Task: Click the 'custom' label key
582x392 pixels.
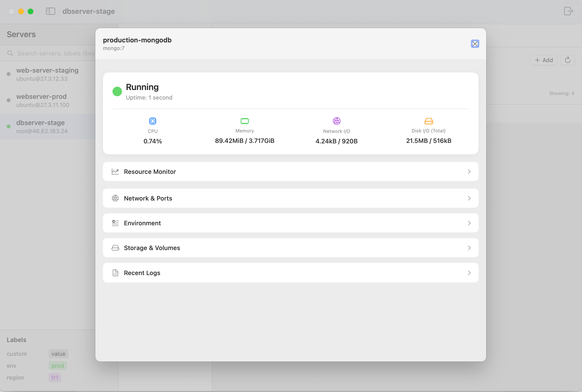Action: (17, 354)
